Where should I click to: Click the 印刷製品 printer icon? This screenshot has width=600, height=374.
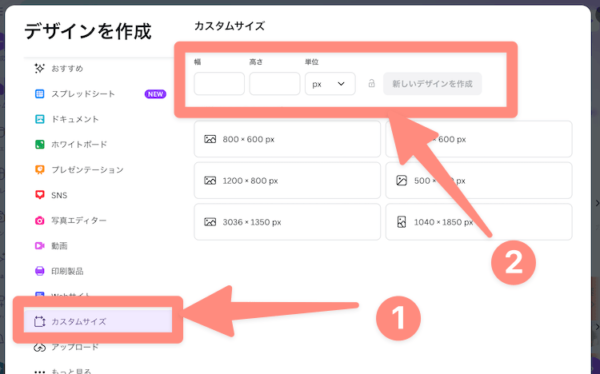(39, 271)
